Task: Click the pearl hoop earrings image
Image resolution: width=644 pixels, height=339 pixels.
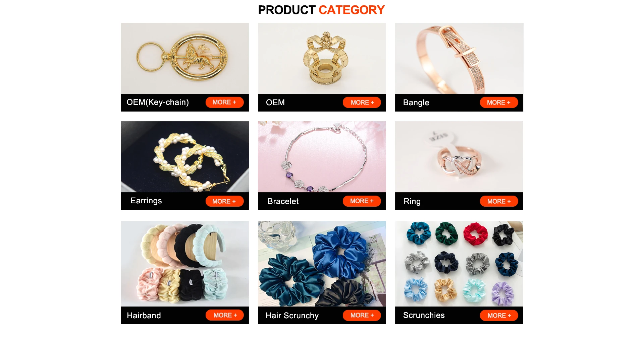Action: pyautogui.click(x=185, y=157)
